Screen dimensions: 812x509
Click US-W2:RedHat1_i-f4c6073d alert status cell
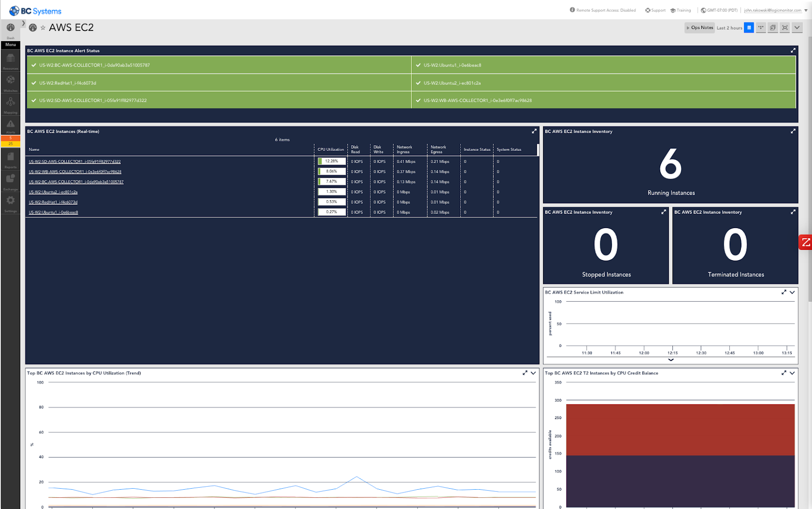coord(219,83)
